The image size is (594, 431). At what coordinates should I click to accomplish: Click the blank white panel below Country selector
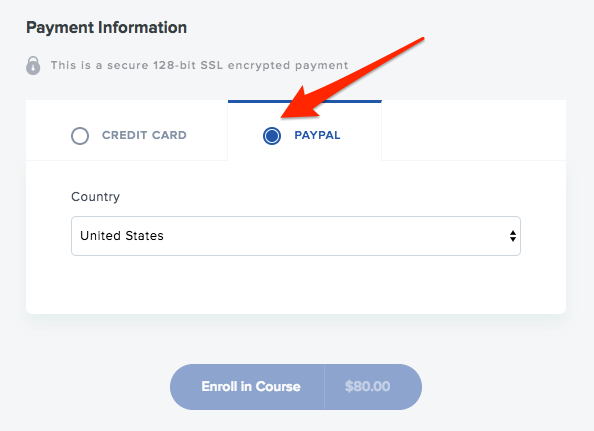[x=296, y=284]
